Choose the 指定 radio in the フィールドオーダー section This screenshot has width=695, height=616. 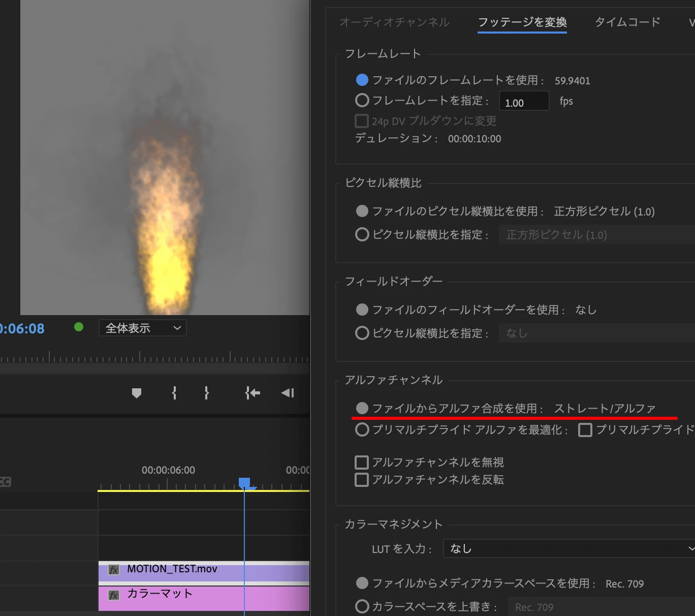pos(362,333)
